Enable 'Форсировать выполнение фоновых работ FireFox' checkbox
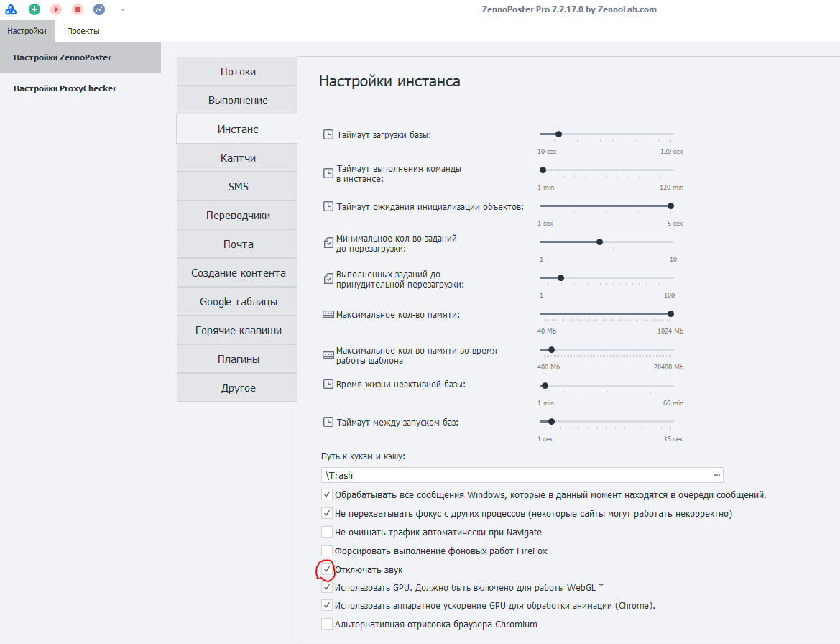Viewport: 840px width, 644px height. tap(327, 551)
